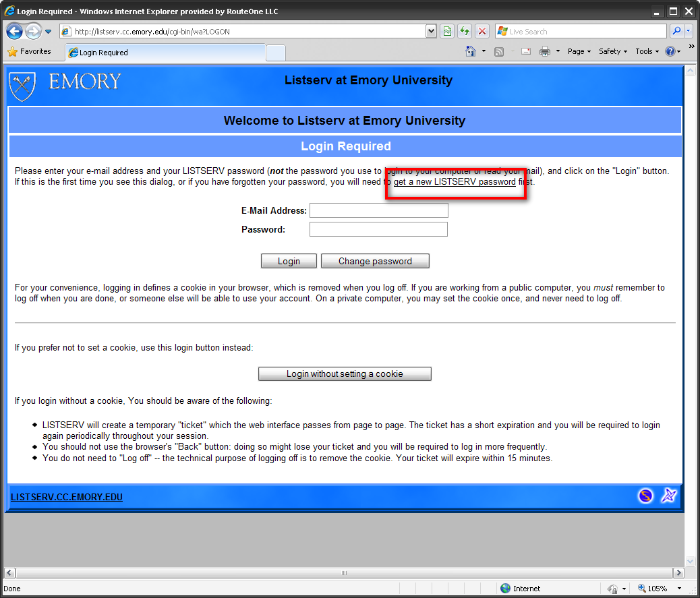
Task: Open the LISTSERV.CC.EMORY.EDU footer link
Action: point(67,497)
